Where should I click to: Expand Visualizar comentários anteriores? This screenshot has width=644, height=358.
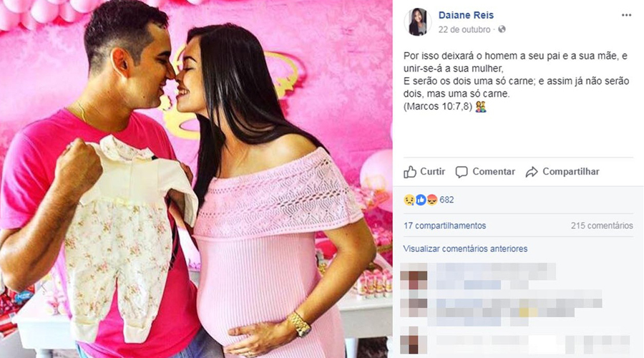pos(465,248)
